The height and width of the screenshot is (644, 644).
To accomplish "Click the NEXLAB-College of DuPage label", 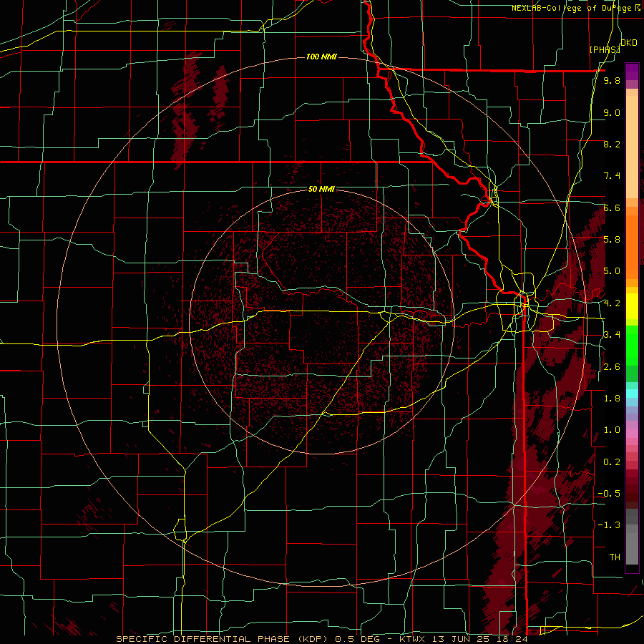I will point(571,8).
